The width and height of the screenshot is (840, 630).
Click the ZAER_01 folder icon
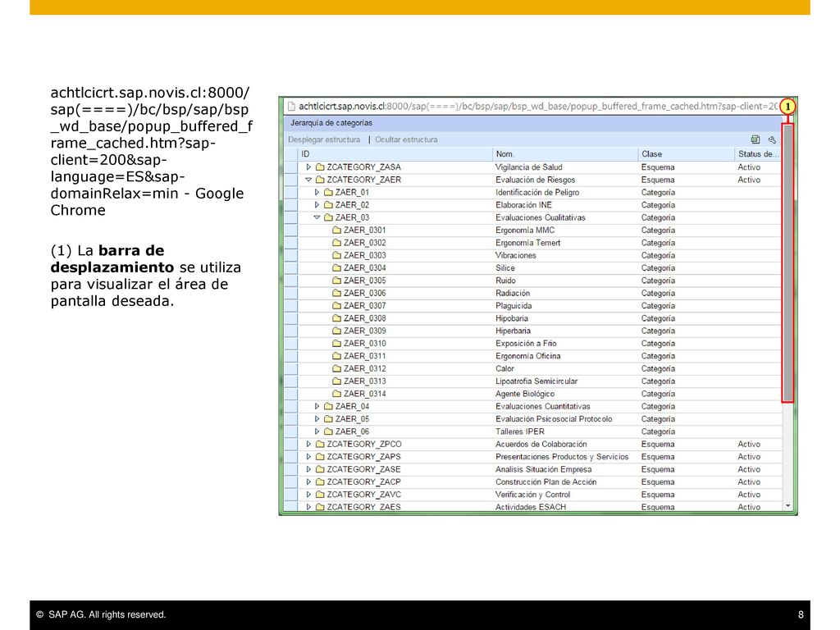coord(328,192)
